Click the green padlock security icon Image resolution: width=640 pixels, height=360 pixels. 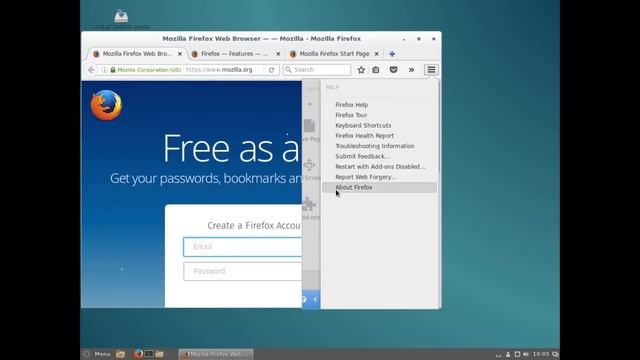click(113, 70)
